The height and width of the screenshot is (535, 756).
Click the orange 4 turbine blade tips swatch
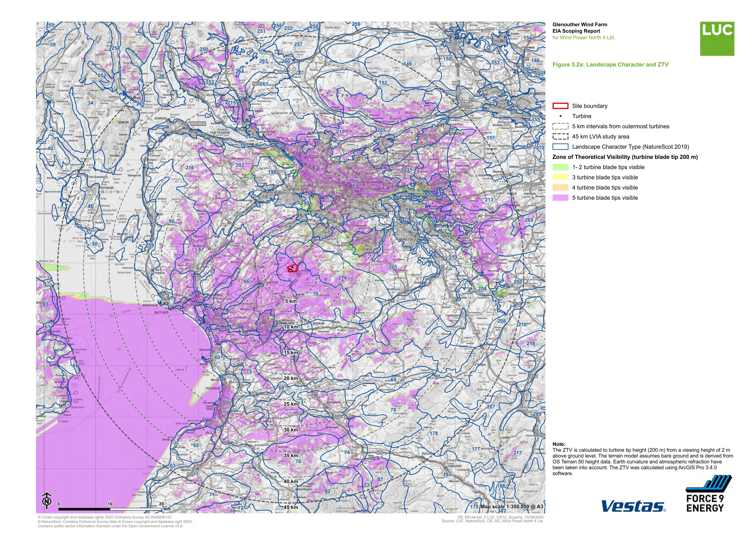pos(560,188)
